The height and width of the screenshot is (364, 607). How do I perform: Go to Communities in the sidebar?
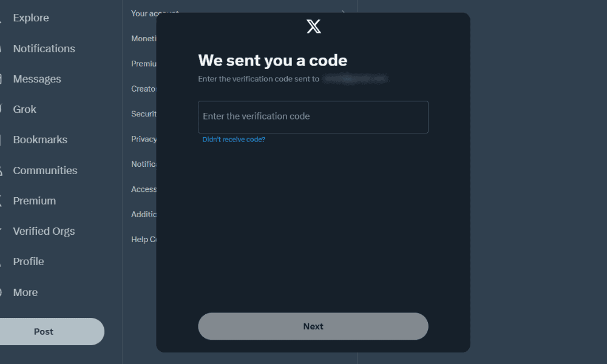click(x=45, y=170)
